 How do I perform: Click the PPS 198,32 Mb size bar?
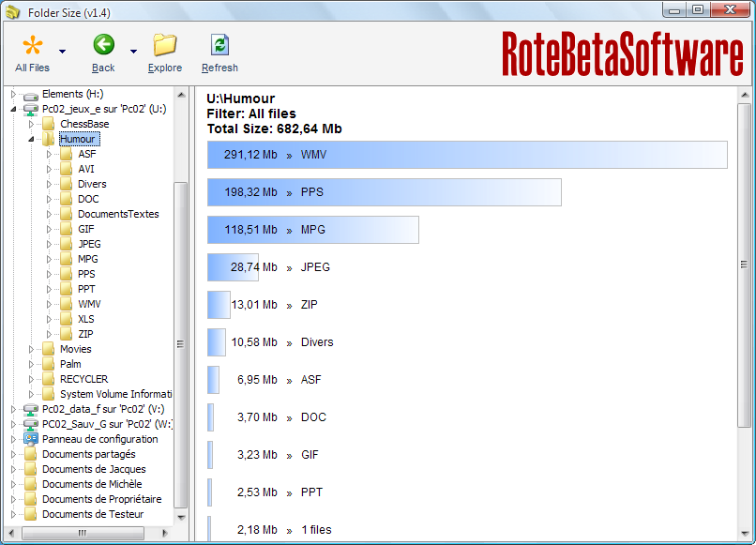tap(385, 192)
